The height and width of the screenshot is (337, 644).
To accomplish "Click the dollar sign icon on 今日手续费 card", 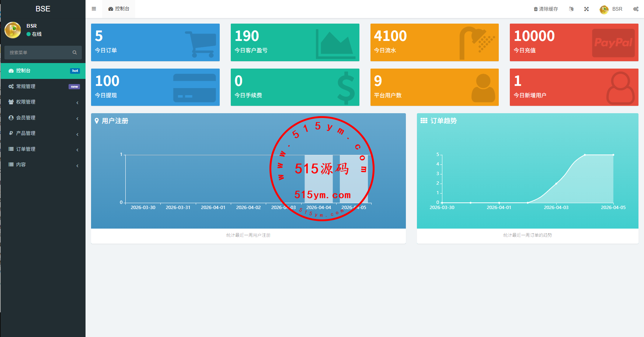I will coord(346,88).
